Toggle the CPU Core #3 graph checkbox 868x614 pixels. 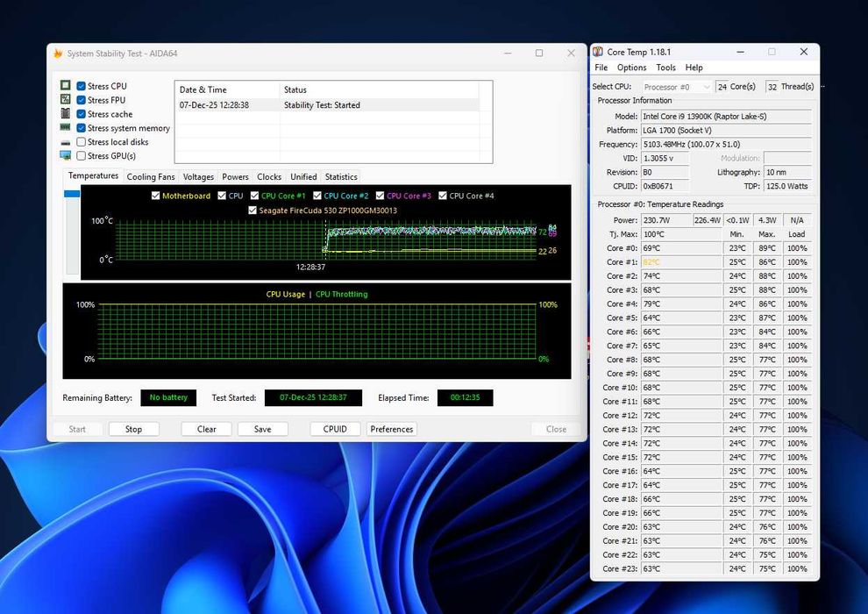click(380, 196)
